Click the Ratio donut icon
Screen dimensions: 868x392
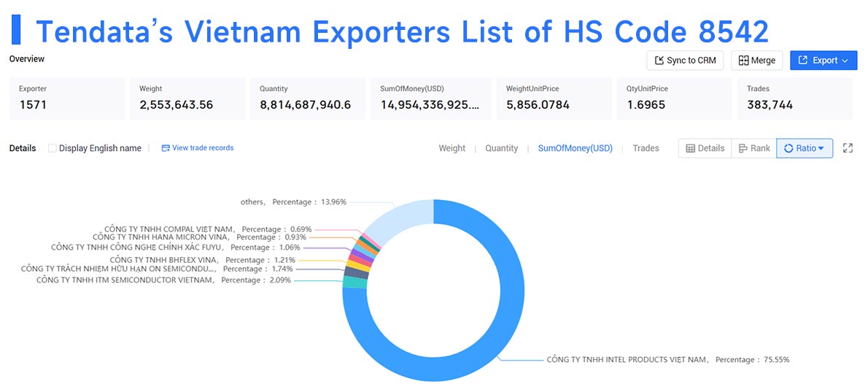(x=788, y=148)
